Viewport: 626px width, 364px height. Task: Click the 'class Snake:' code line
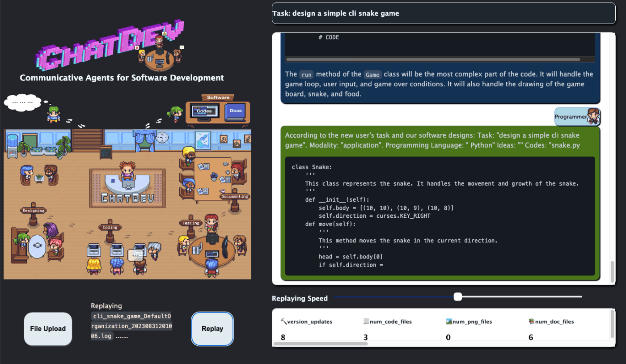[312, 167]
